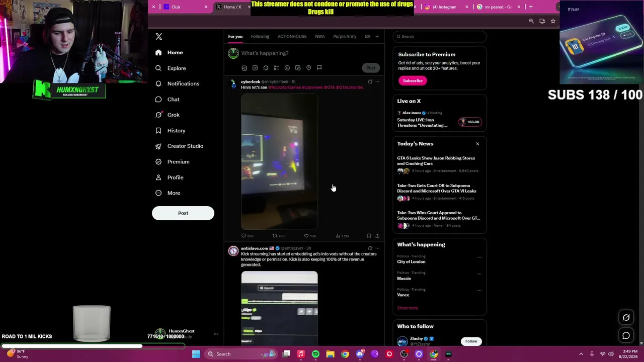The width and height of the screenshot is (644, 362).
Task: Click the What's happening compose field
Action: click(310, 53)
